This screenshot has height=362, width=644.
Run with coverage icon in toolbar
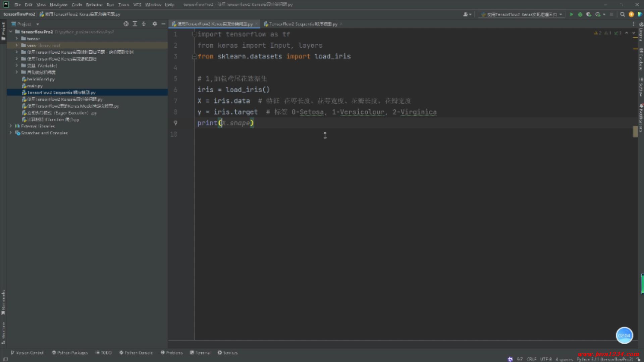pyautogui.click(x=589, y=14)
